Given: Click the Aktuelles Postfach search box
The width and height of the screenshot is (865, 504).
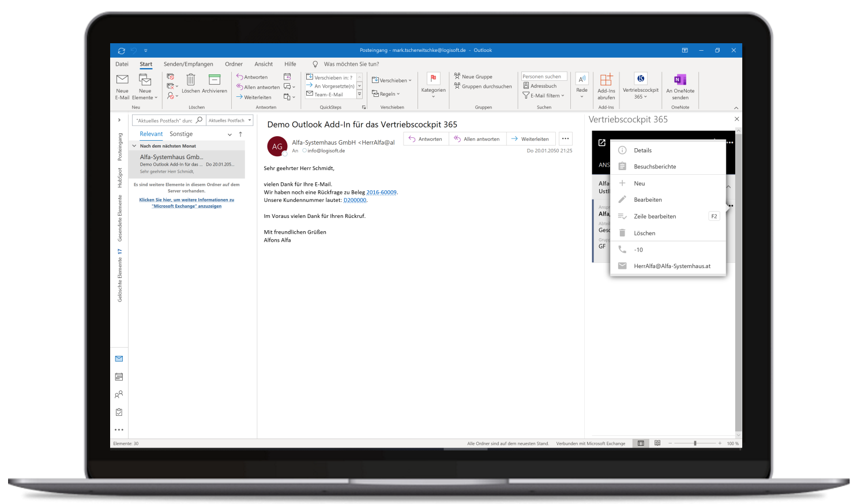Looking at the screenshot, I should coord(168,121).
